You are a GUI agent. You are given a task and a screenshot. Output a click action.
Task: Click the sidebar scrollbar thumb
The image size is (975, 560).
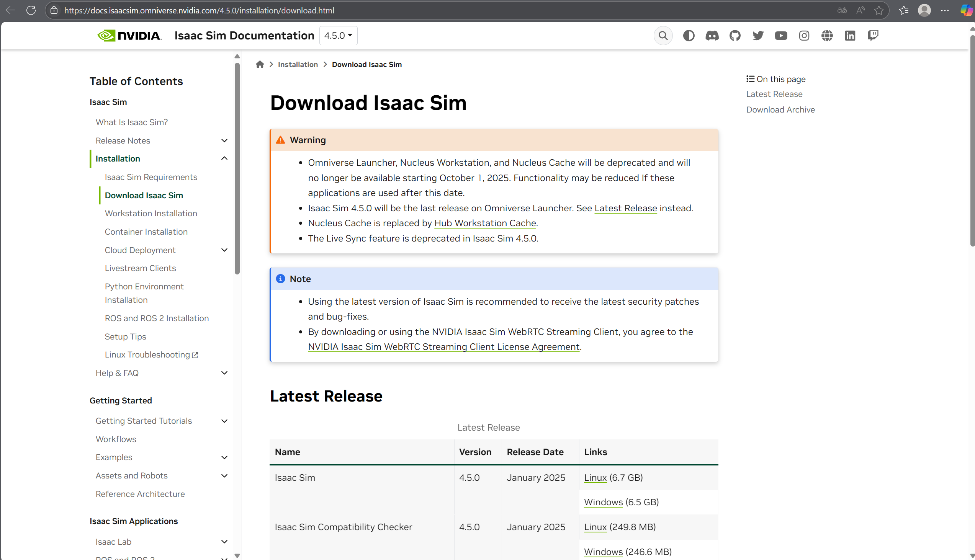pos(237,168)
